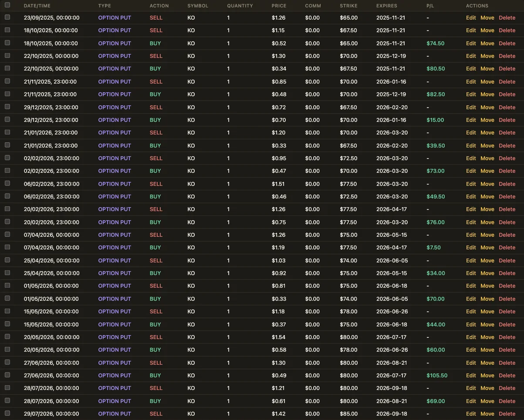Delete the trade with P/L $15.00
This screenshot has width=524, height=420.
click(507, 120)
